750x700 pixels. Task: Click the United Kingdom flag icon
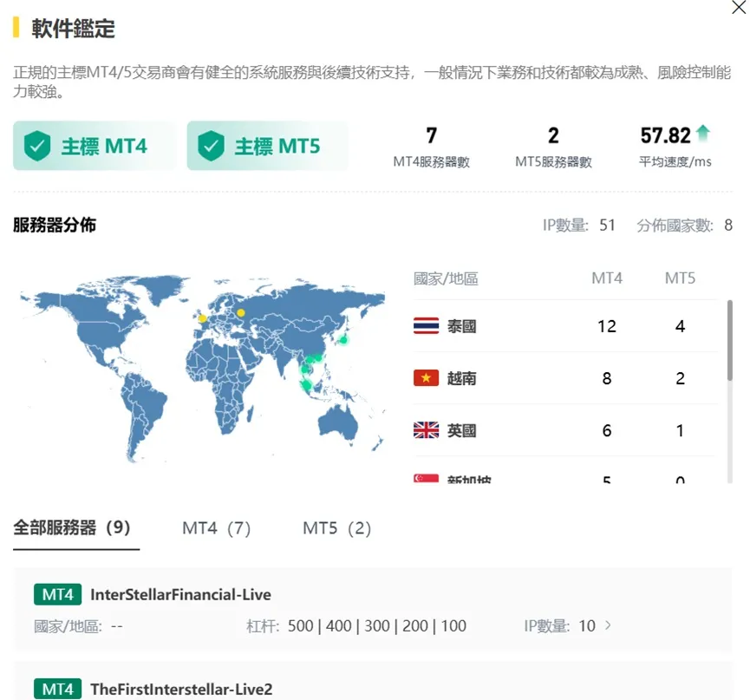[x=426, y=430]
